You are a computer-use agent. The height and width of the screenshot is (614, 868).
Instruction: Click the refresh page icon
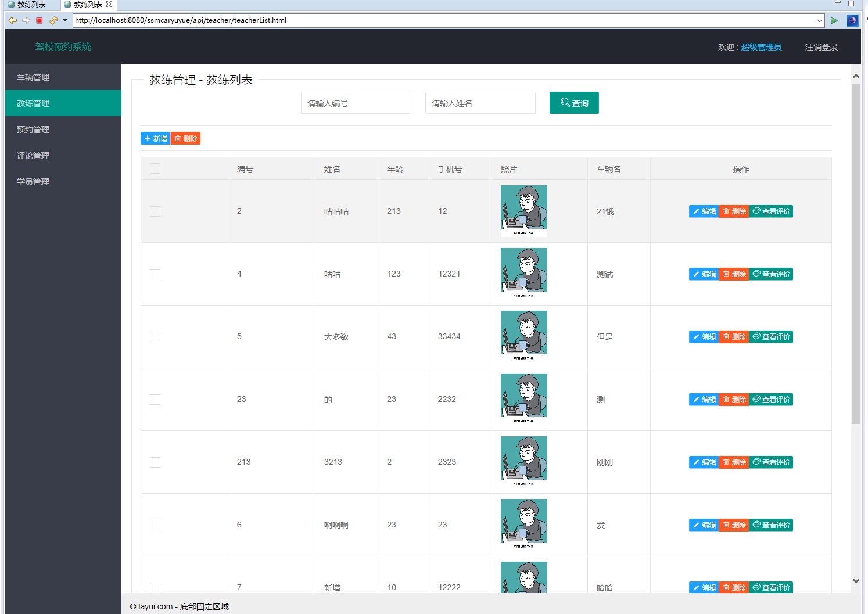pyautogui.click(x=53, y=20)
